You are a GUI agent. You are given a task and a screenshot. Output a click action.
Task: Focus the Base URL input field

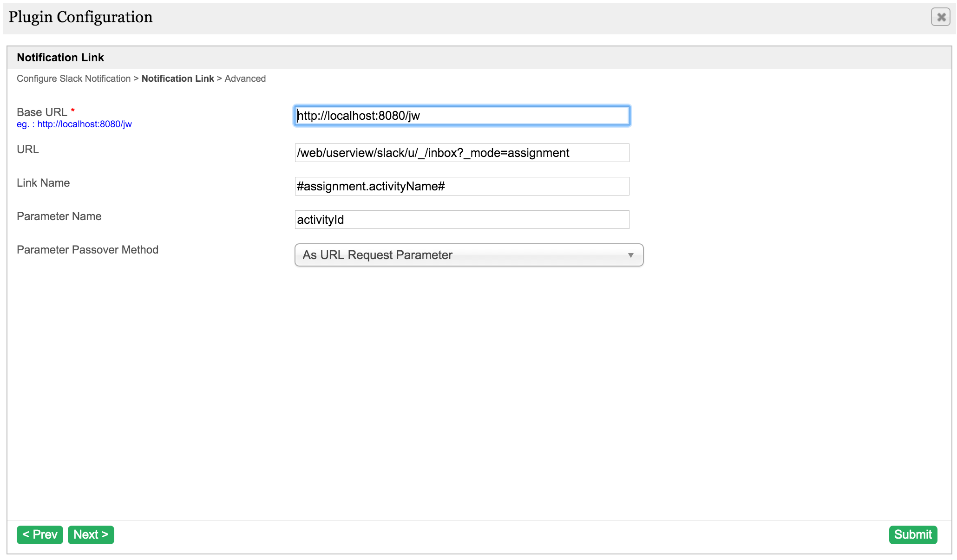[462, 116]
